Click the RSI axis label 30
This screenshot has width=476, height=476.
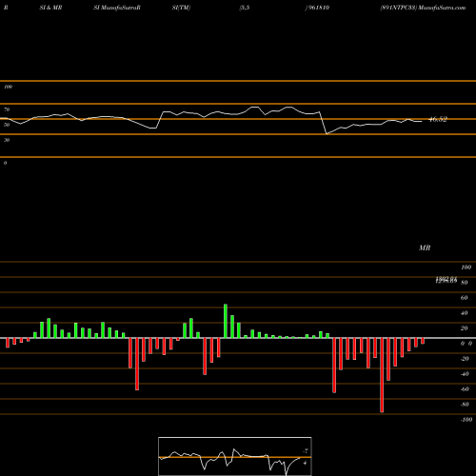7,140
